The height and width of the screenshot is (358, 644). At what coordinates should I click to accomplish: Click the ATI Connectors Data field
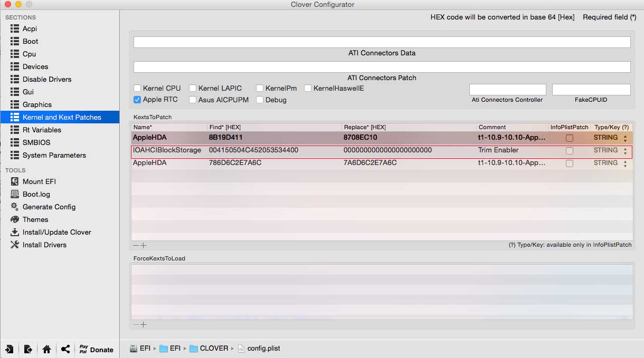pos(382,42)
